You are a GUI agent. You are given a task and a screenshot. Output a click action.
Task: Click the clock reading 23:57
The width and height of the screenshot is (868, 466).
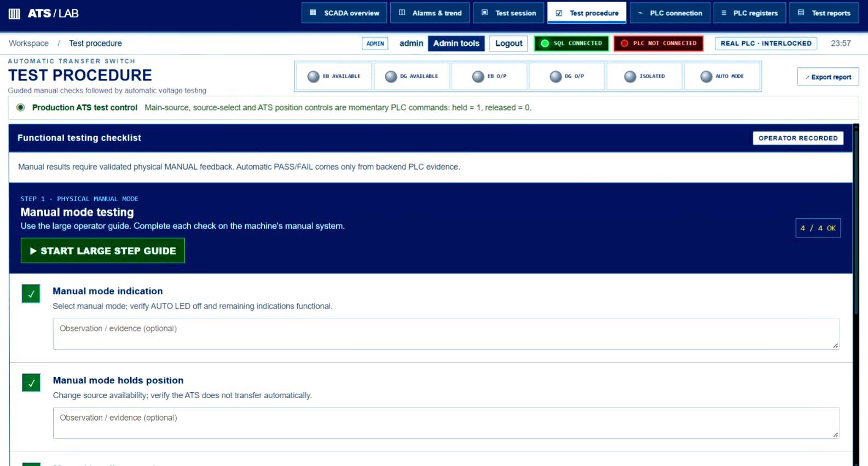pyautogui.click(x=841, y=43)
